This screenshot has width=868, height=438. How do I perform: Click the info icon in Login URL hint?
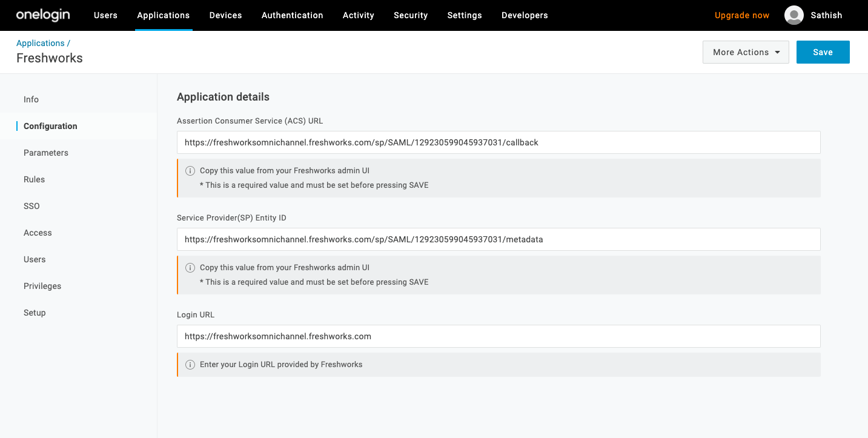(190, 365)
